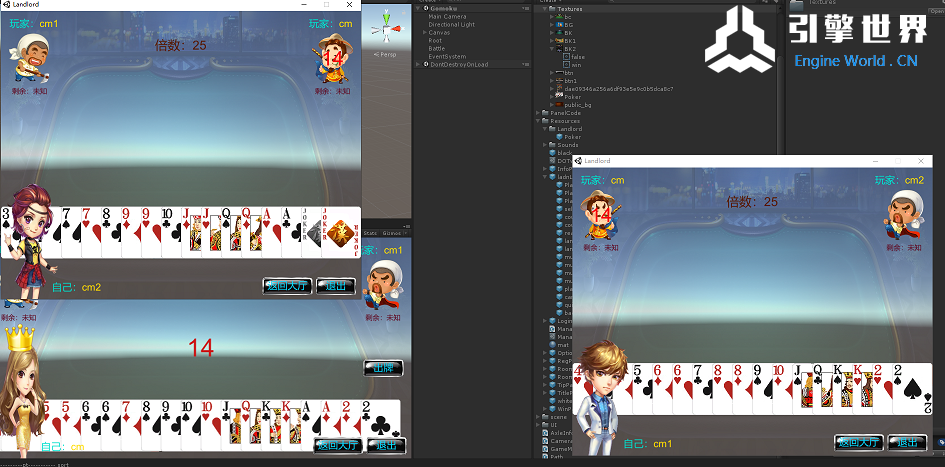
Task: Click the PanelCode folder icon
Action: point(546,113)
